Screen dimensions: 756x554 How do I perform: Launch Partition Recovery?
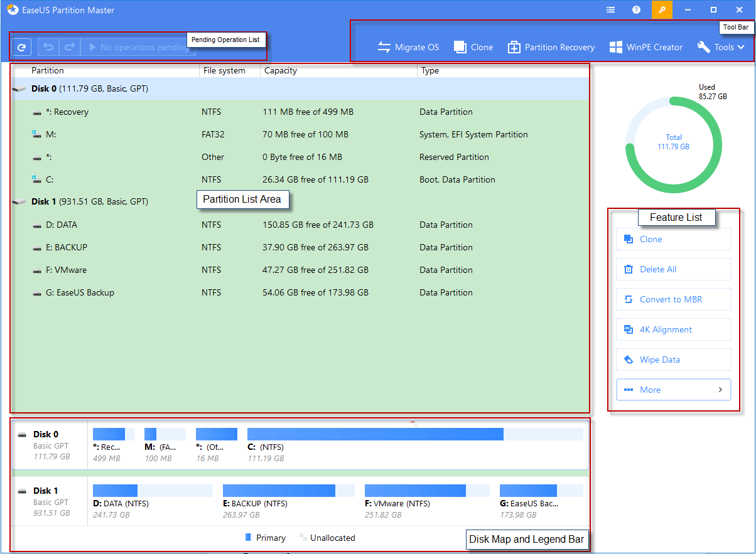(551, 47)
